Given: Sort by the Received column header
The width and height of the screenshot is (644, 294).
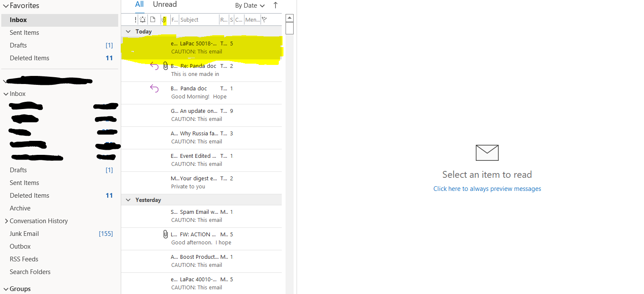Looking at the screenshot, I should click(224, 20).
